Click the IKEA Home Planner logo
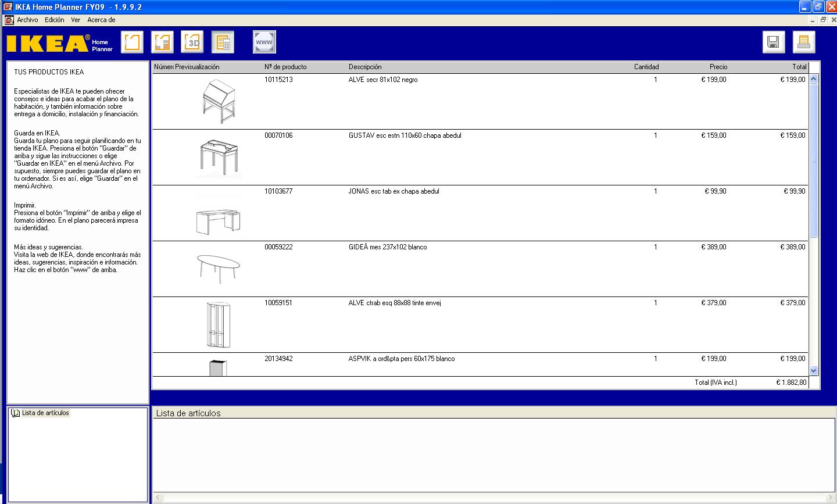The width and height of the screenshot is (837, 504). pyautogui.click(x=59, y=43)
